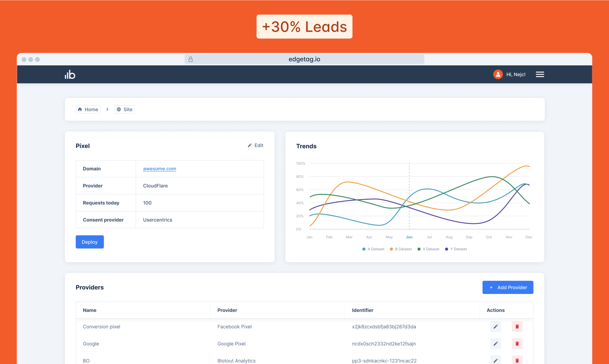Click the breadcrumb chevron arrow
609x364 pixels.
click(x=107, y=109)
